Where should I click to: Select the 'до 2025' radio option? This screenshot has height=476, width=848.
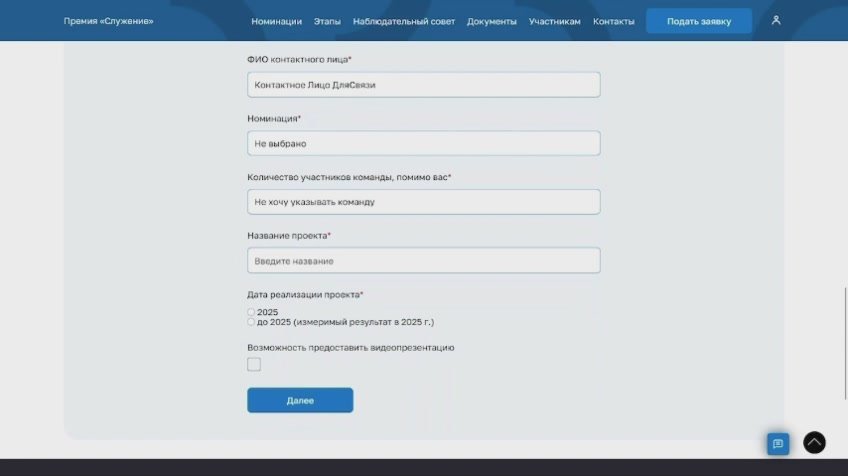click(x=251, y=322)
